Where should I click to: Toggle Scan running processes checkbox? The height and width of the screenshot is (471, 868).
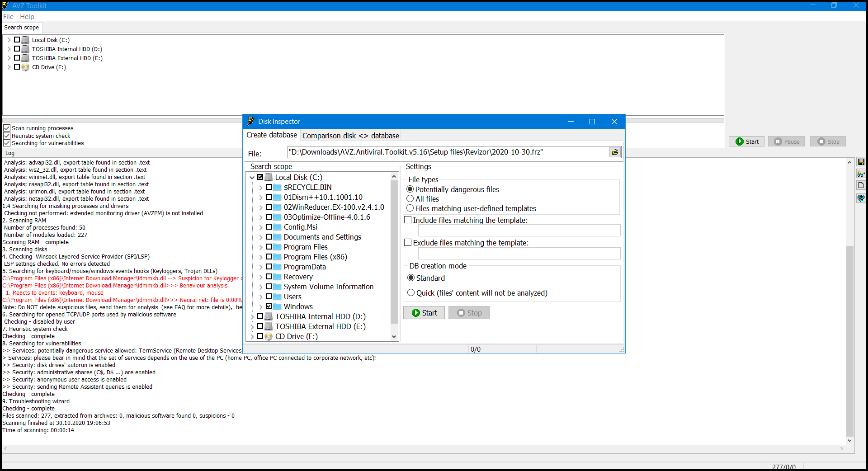tap(7, 128)
